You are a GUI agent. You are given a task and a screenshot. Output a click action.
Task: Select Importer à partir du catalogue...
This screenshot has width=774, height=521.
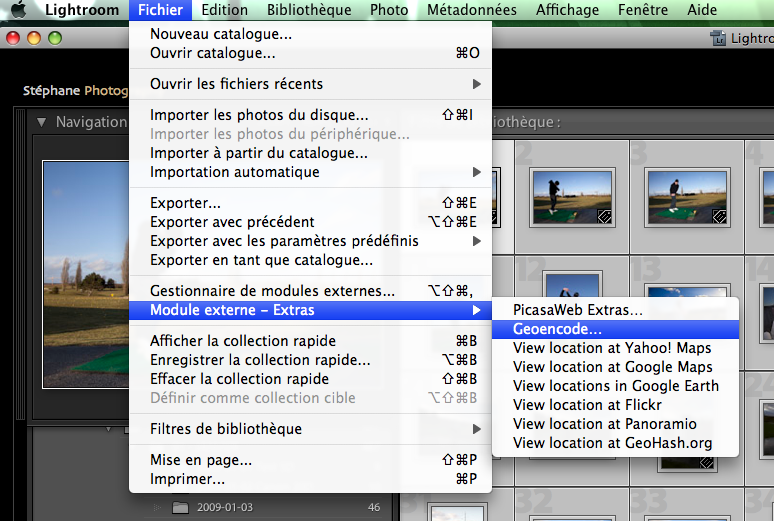[x=310, y=153]
